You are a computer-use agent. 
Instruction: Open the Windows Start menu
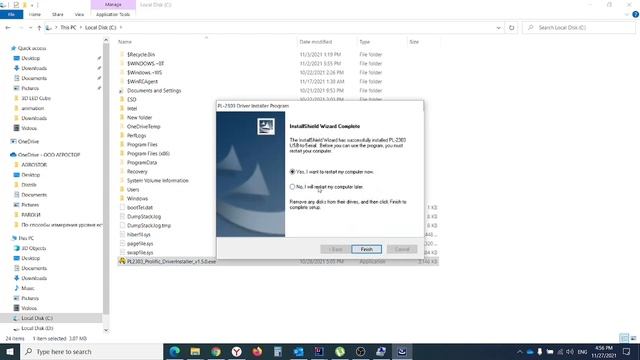click(10, 351)
